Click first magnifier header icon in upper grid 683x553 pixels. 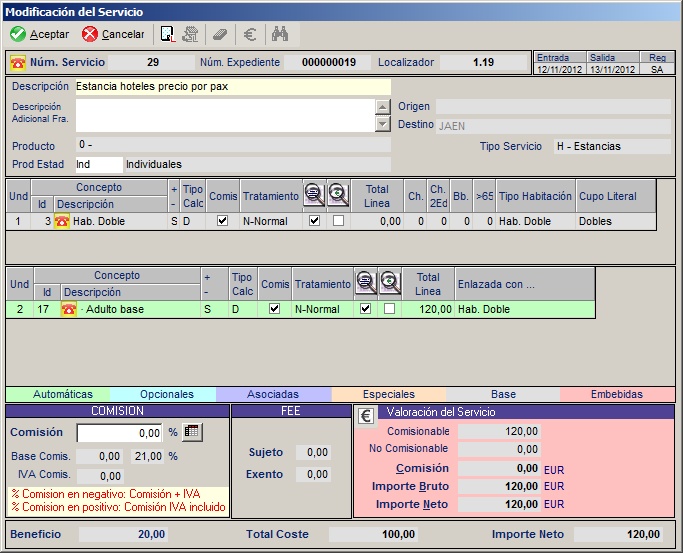[x=314, y=195]
